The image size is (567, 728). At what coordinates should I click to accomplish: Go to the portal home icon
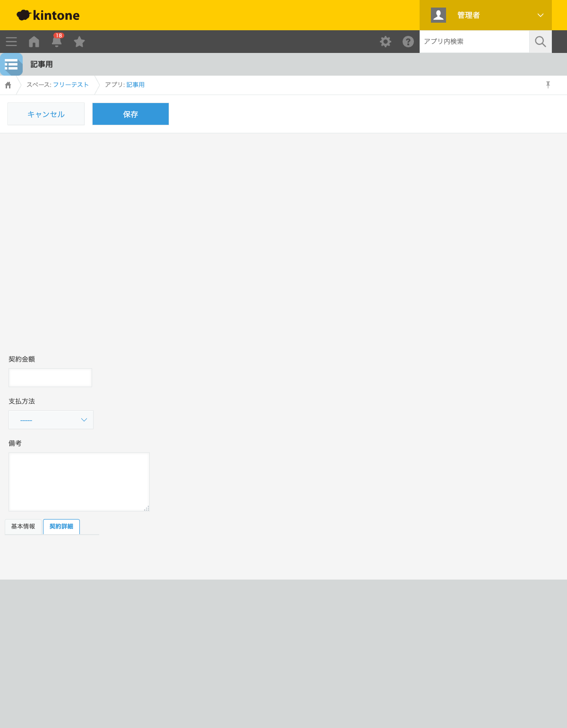34,42
